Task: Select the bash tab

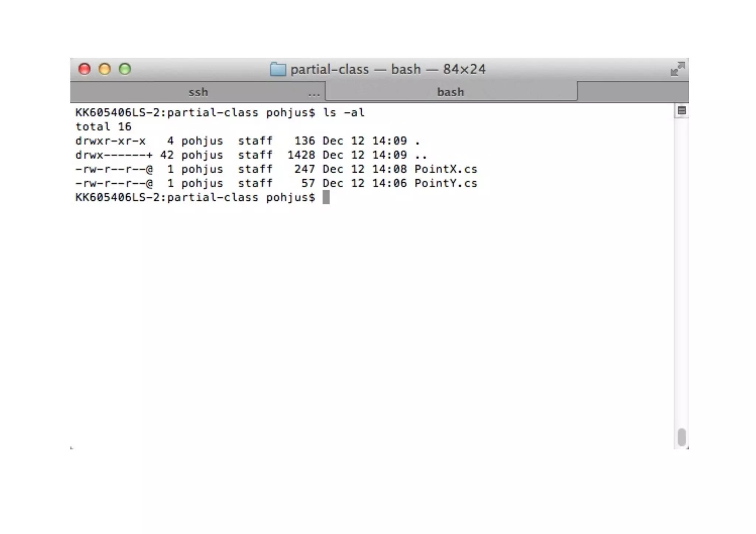Action: [x=450, y=92]
